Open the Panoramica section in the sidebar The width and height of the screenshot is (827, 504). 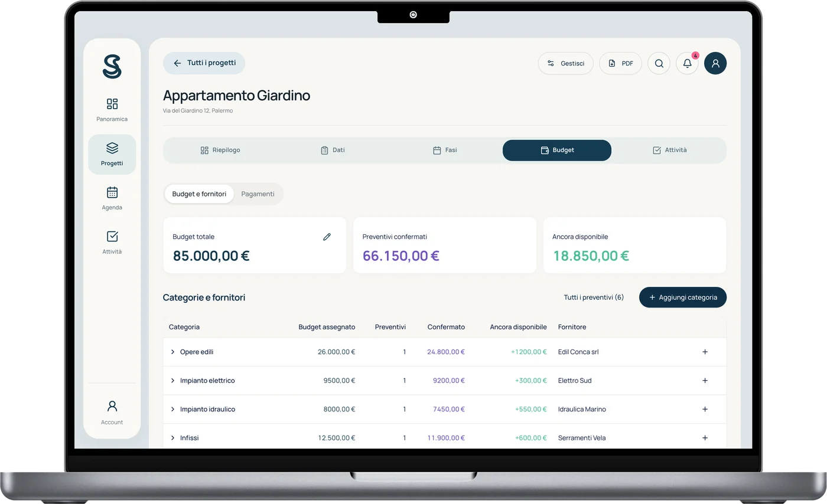(112, 110)
